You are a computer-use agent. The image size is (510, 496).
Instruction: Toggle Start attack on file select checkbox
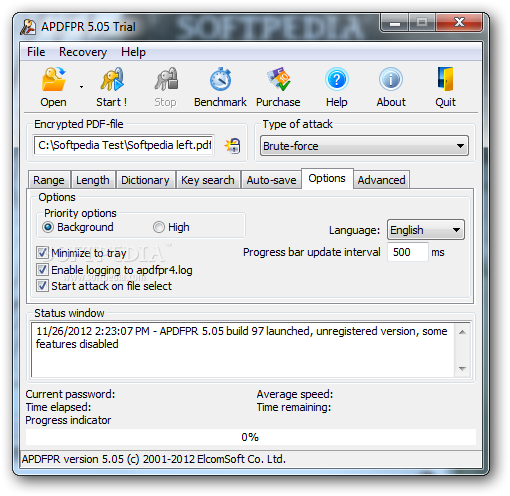(42, 286)
